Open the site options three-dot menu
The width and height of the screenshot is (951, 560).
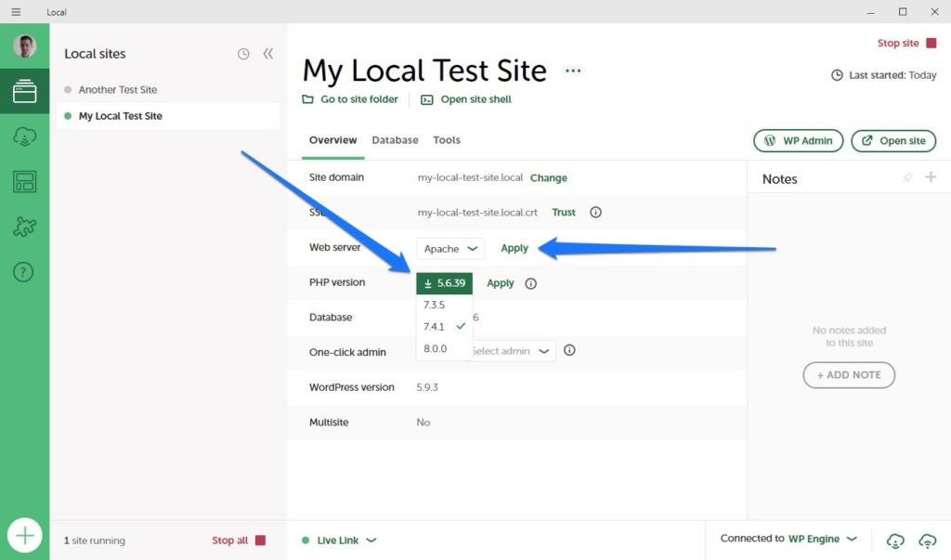[573, 71]
